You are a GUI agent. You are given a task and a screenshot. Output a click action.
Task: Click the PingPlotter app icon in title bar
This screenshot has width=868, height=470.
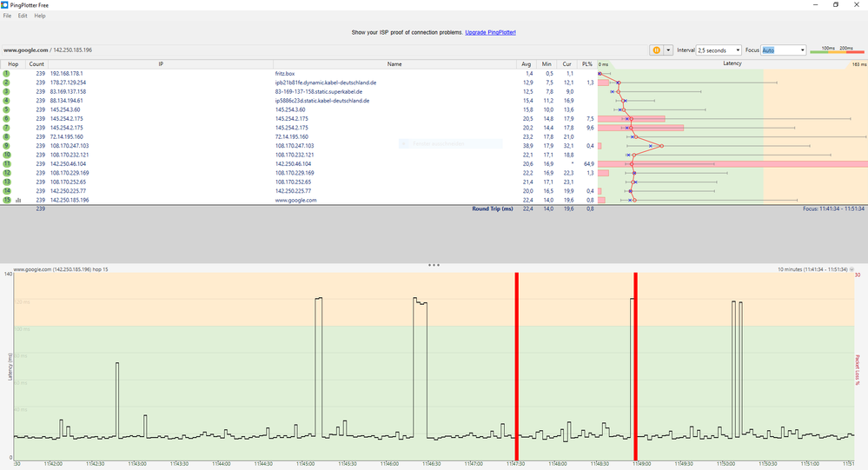[5, 5]
